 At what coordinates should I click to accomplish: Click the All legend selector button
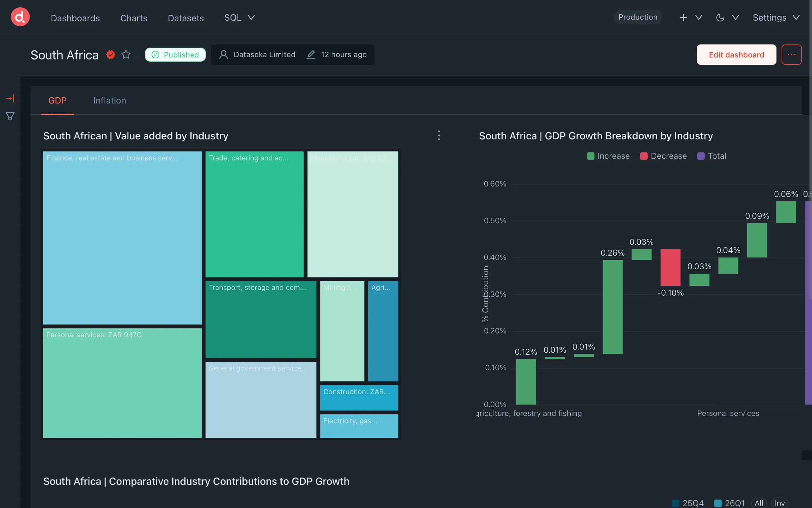click(x=759, y=503)
